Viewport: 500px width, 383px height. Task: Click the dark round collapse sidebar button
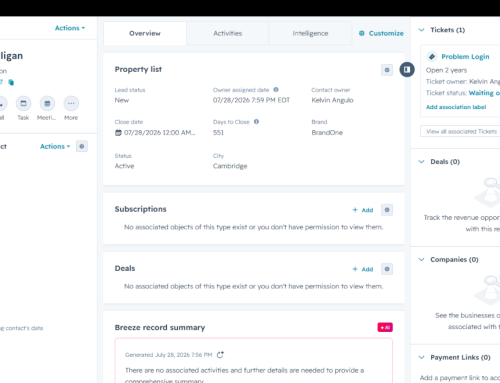[407, 70]
